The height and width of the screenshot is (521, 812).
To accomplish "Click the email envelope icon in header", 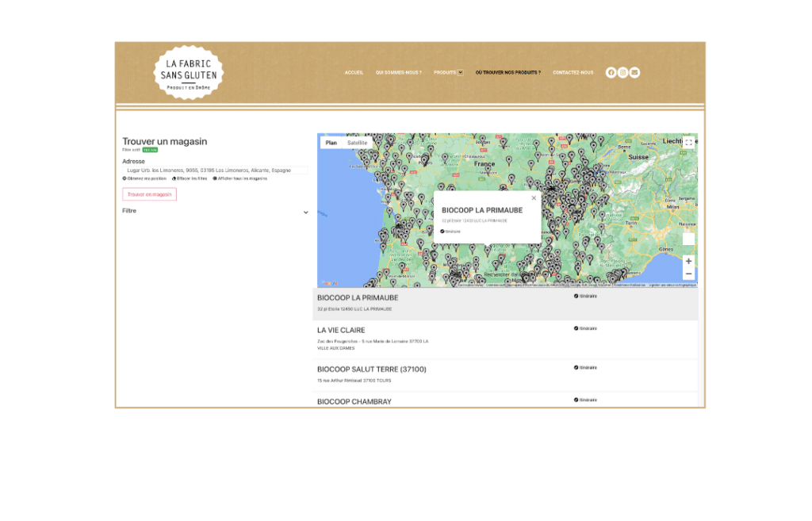I will (x=635, y=72).
